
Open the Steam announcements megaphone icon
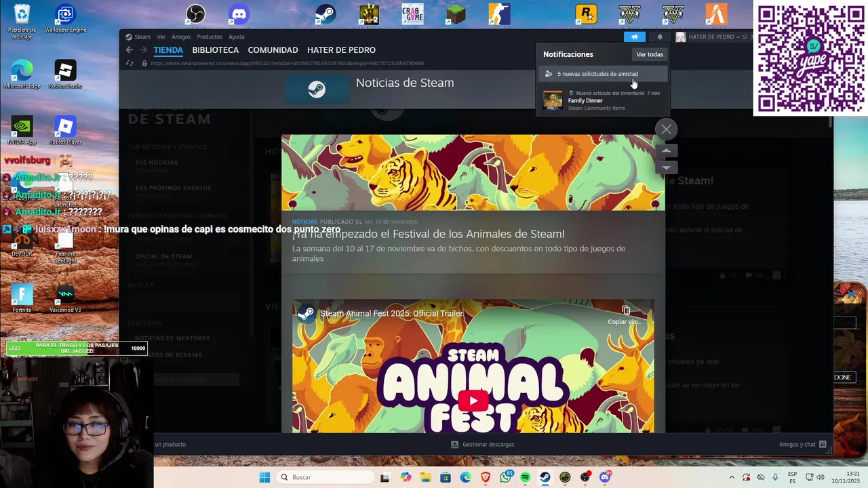pos(634,37)
